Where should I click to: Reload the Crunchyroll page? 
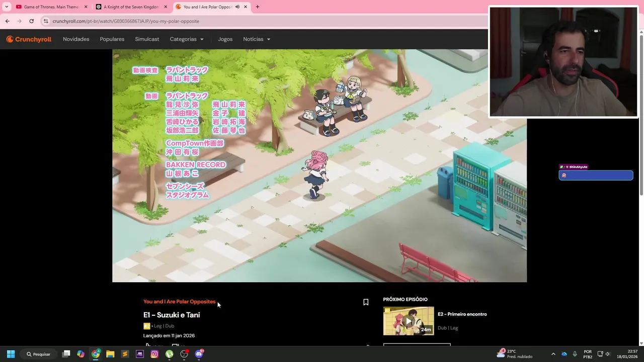(x=31, y=21)
